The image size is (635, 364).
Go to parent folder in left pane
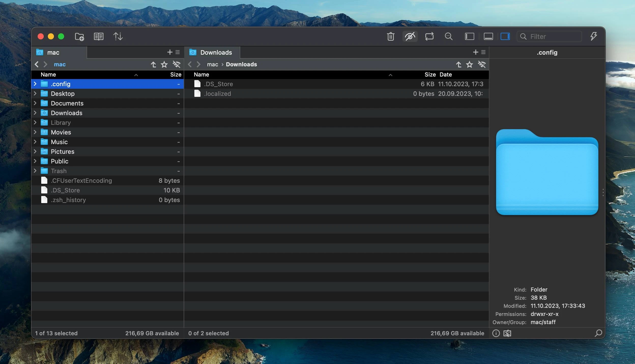pyautogui.click(x=153, y=64)
